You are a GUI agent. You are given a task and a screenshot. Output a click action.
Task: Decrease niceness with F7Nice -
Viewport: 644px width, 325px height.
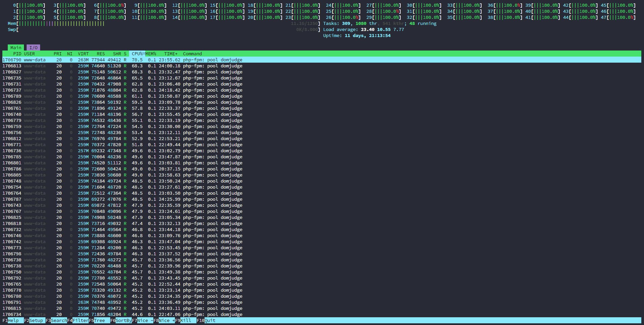[142, 320]
